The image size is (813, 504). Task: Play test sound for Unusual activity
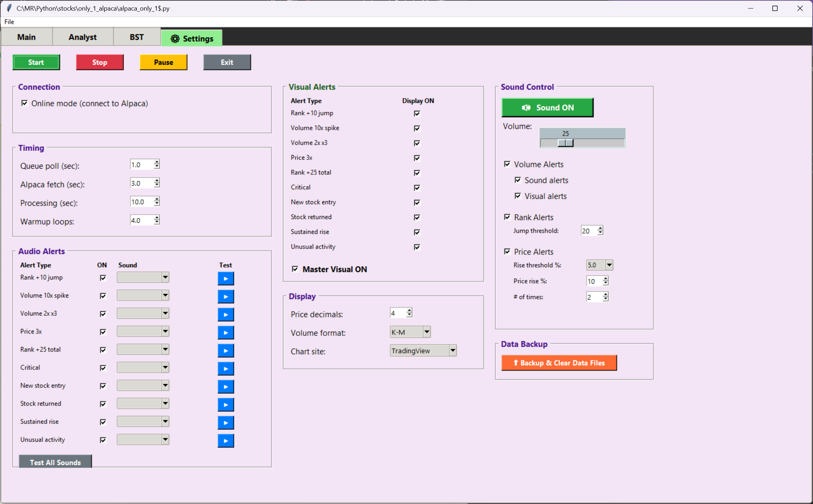click(226, 441)
